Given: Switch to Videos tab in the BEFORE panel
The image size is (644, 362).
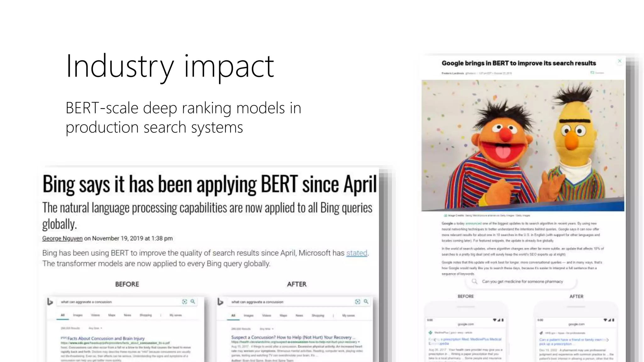Looking at the screenshot, I should [x=95, y=315].
